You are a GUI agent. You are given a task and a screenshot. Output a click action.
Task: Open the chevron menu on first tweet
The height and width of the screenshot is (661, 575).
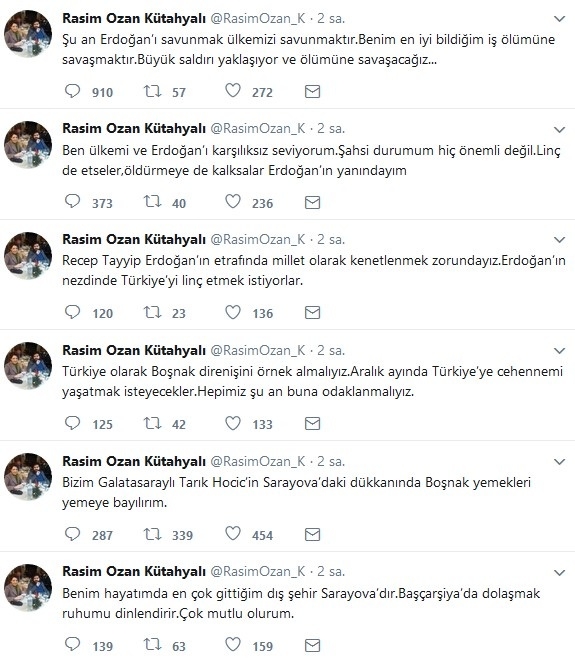click(559, 19)
